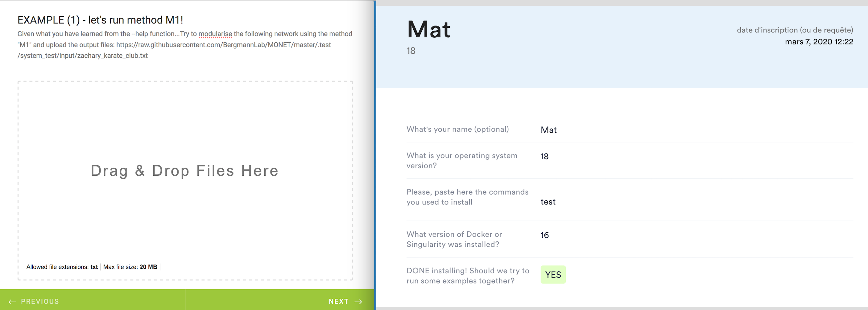The height and width of the screenshot is (310, 868).
Task: Click the install commands answer "test"
Action: coord(548,202)
